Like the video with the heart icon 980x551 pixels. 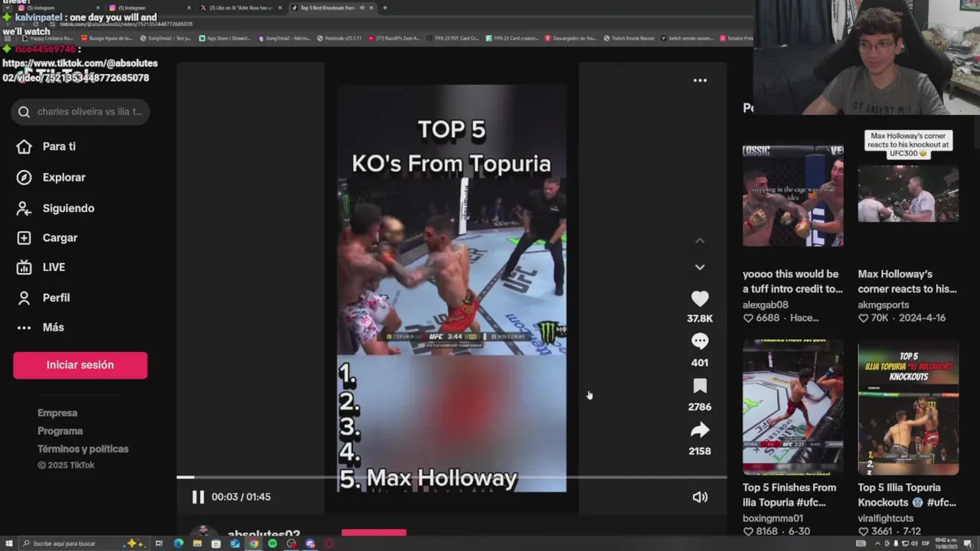[x=700, y=299]
